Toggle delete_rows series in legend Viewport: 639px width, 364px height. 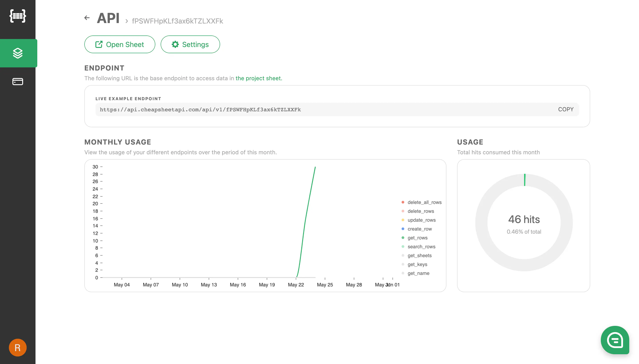click(418, 211)
